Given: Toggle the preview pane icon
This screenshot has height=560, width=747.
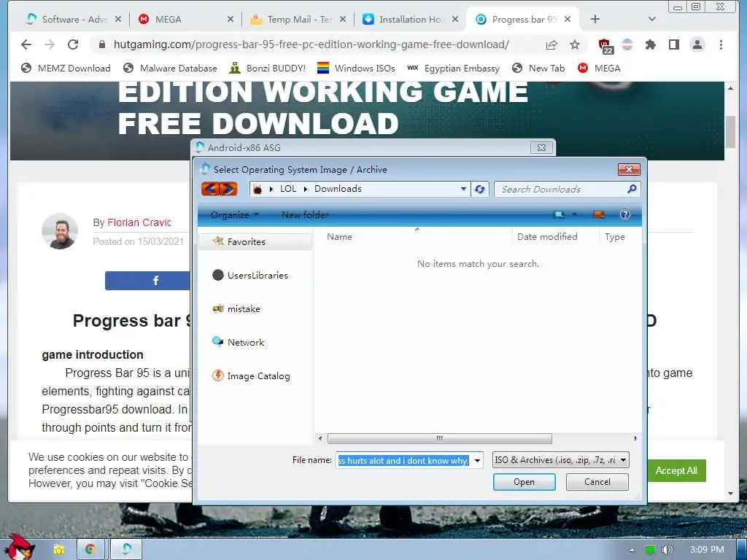Looking at the screenshot, I should pos(598,215).
